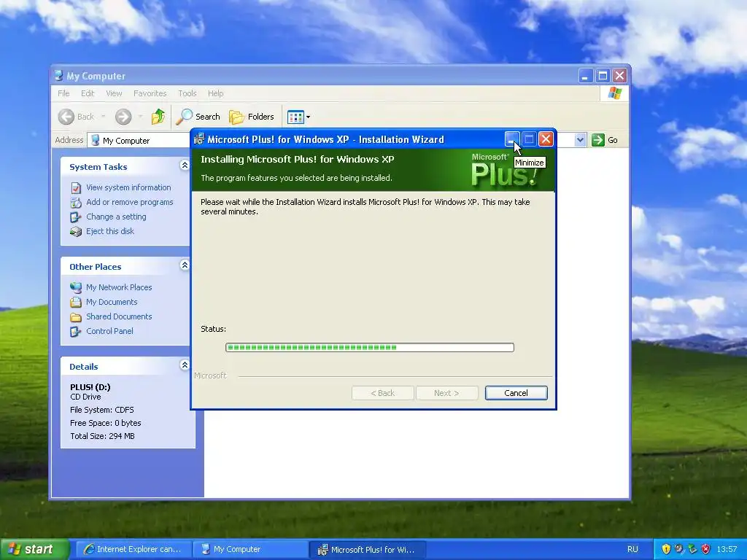Open Shared Documents link
Screen dimensions: 747x560
119,316
